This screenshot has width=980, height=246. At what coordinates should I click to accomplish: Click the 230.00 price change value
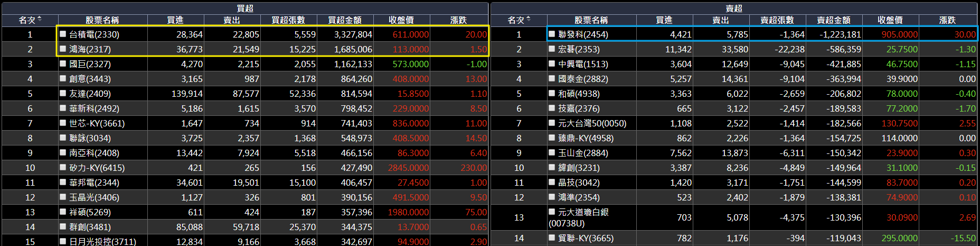click(474, 168)
